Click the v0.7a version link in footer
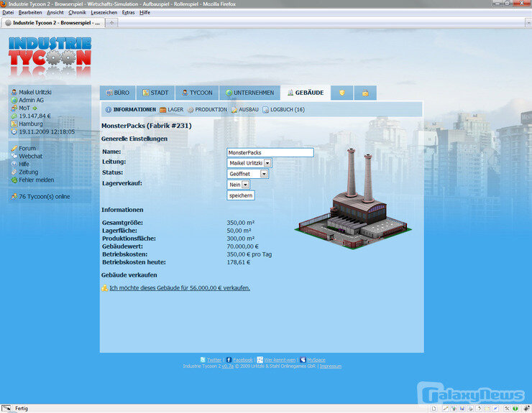 (227, 366)
